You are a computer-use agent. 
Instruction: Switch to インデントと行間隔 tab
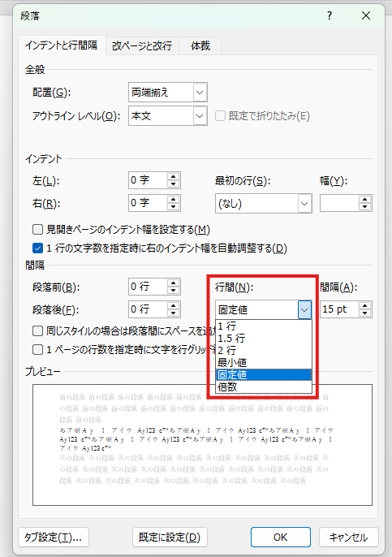(x=62, y=45)
